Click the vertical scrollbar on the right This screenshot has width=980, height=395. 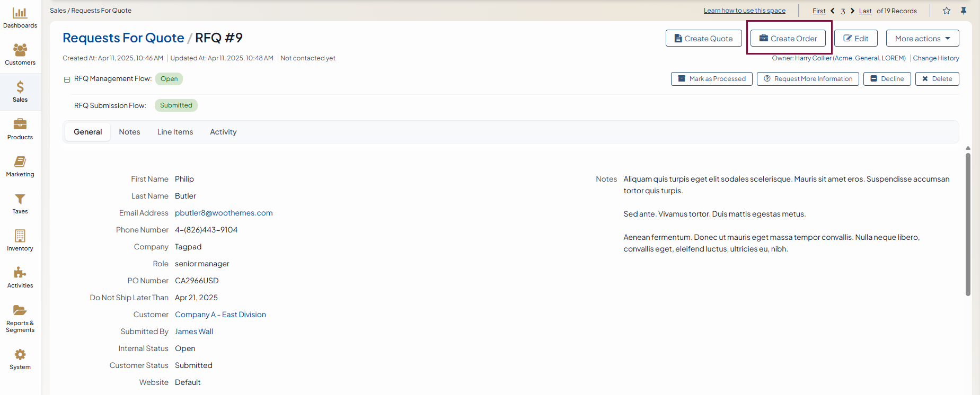point(968,222)
